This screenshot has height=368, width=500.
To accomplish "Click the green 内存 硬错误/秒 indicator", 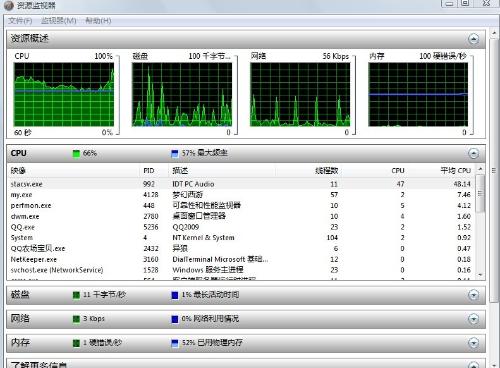I will click(76, 343).
